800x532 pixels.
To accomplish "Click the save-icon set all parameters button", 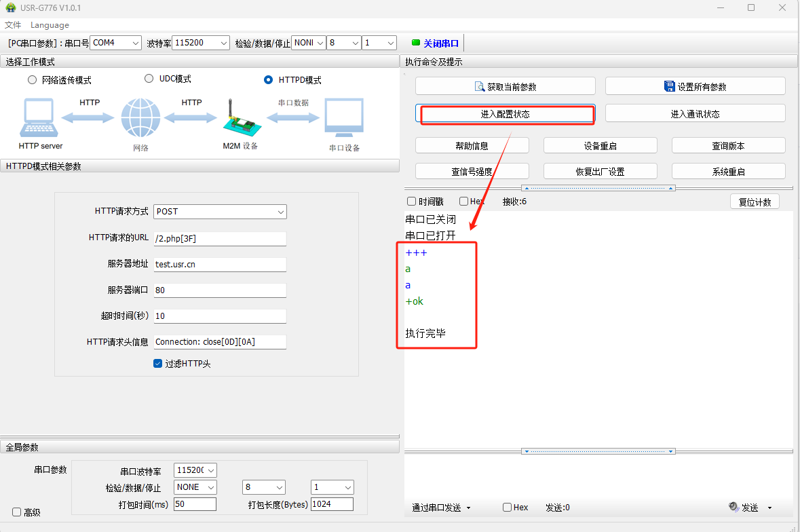I will [x=695, y=87].
